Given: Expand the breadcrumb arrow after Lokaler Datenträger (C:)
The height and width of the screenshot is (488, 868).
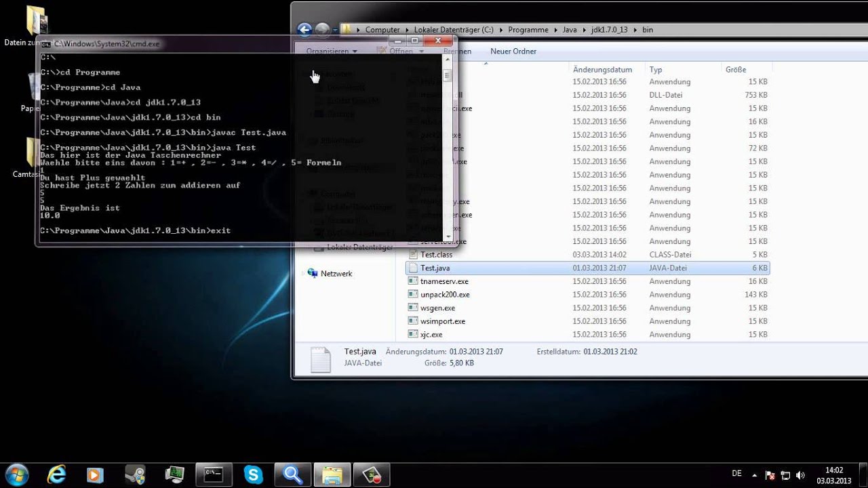Looking at the screenshot, I should point(500,30).
